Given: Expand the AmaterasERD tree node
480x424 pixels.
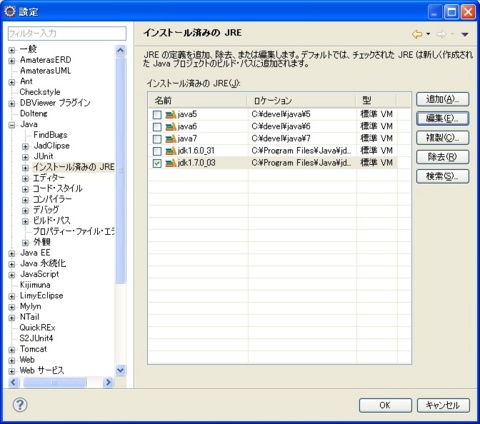Looking at the screenshot, I should (x=12, y=61).
